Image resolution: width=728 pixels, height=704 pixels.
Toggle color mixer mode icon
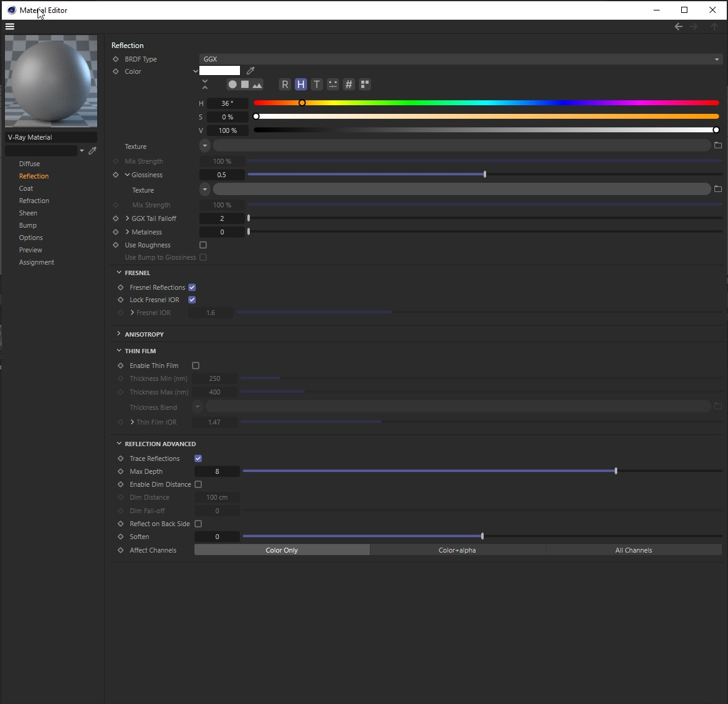coord(333,84)
